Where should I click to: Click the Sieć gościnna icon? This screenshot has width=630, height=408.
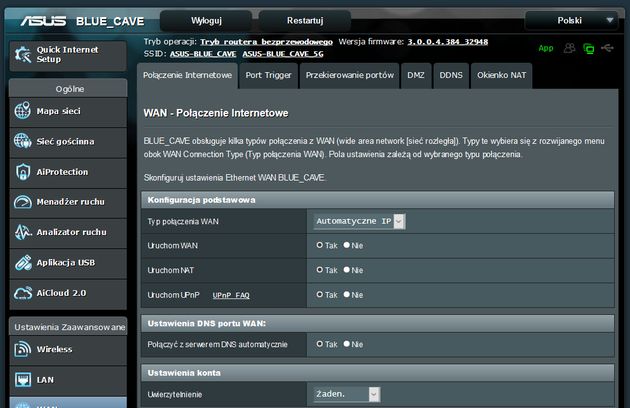coord(22,141)
